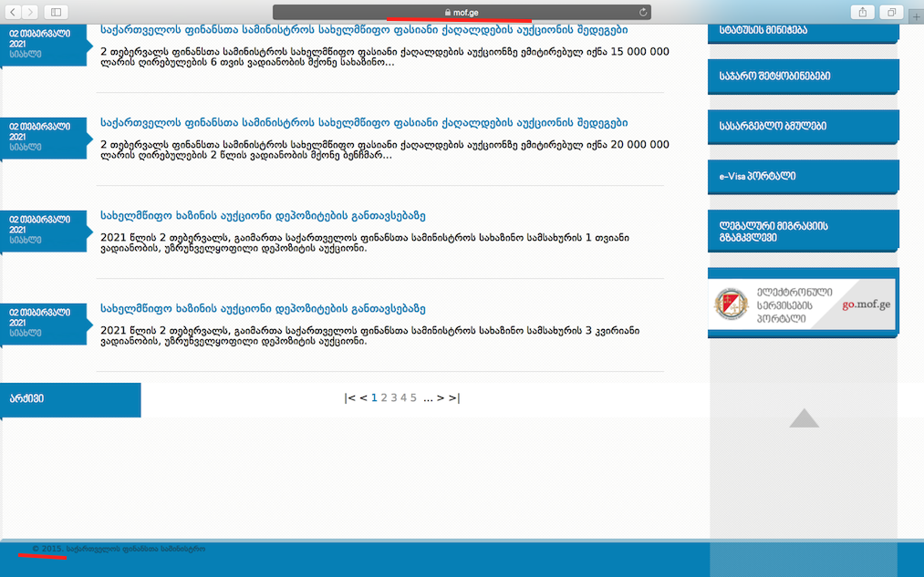Toggle the Safari sidebar panel
Viewport: 924px width, 577px height.
click(x=56, y=12)
